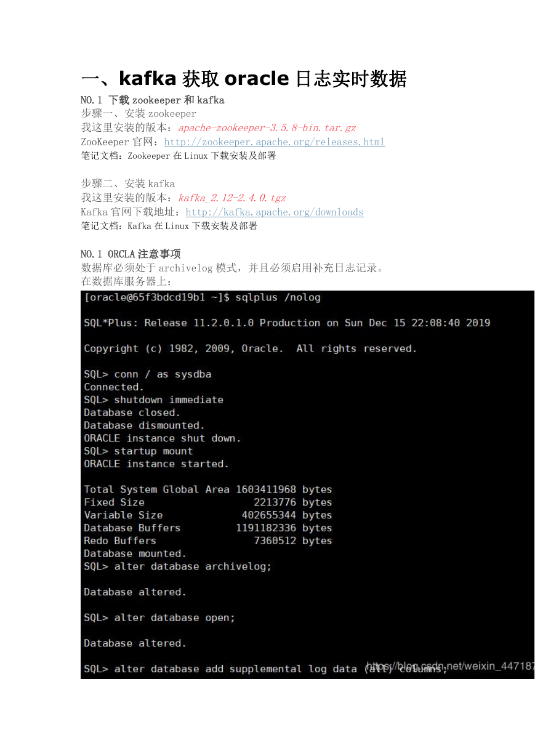Click the heading NO.1 下载zookeeper和kafka
The width and height of the screenshot is (535, 756).
point(153,100)
